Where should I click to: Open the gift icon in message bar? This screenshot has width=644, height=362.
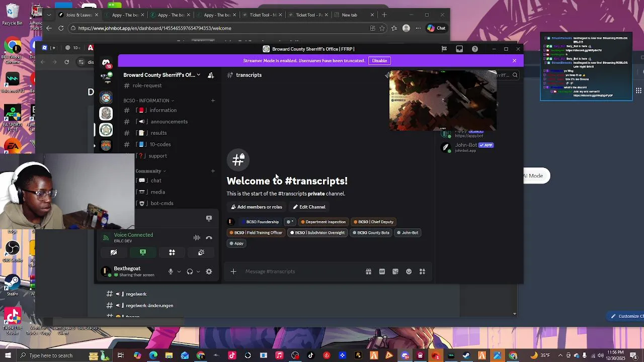tap(368, 271)
